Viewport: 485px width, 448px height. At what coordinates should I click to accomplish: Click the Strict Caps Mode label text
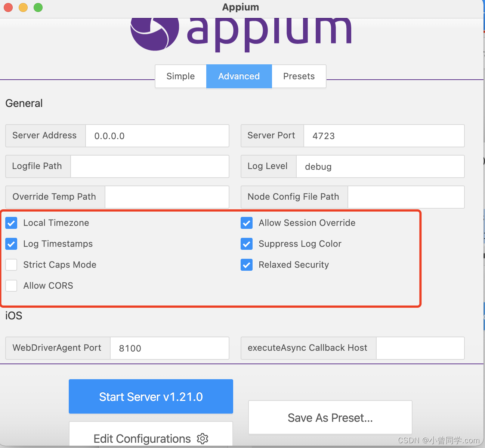pyautogui.click(x=60, y=265)
